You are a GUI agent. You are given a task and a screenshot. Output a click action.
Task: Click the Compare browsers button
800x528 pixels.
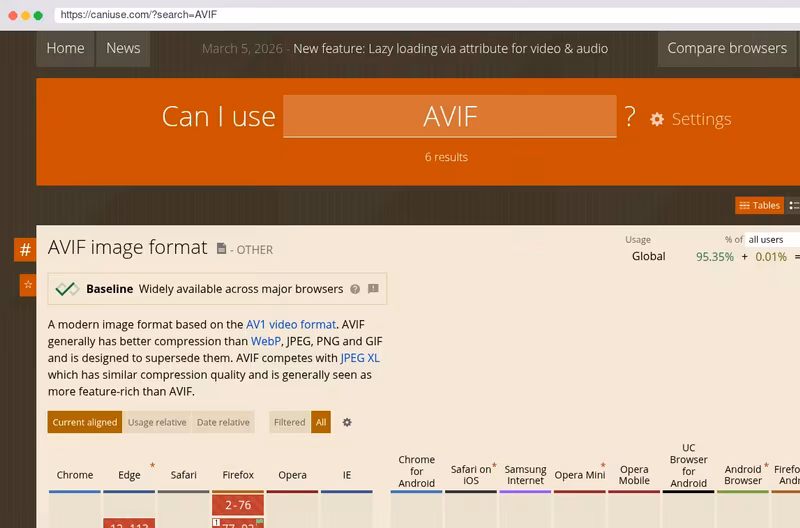[727, 48]
